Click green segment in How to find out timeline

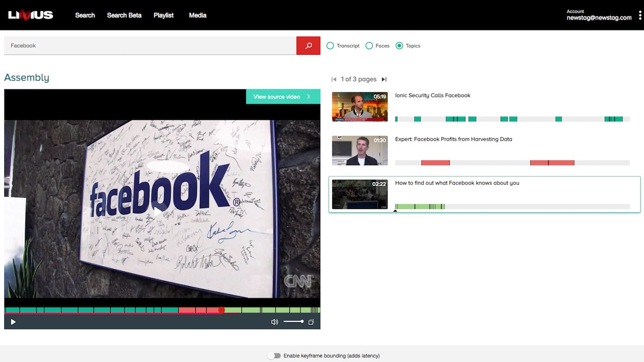[420, 207]
